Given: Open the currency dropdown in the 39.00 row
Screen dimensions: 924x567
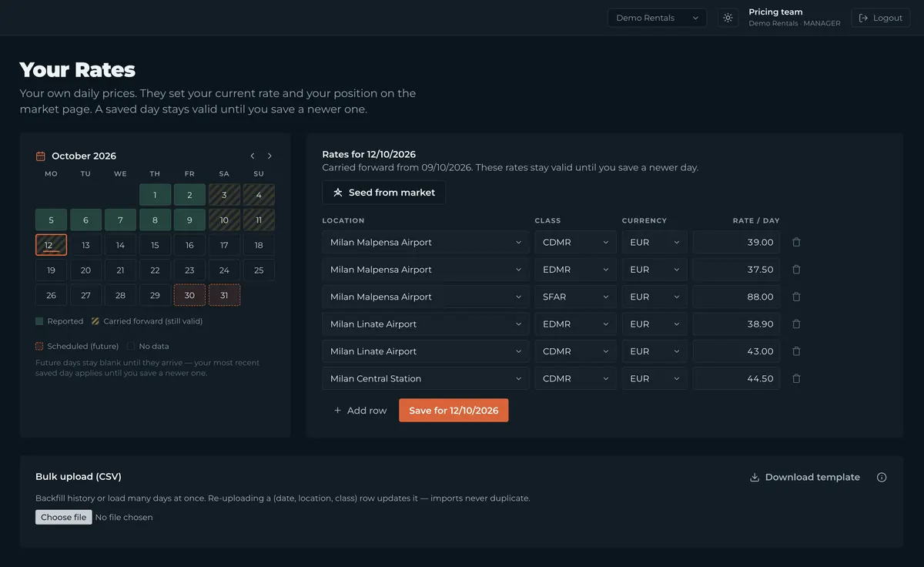Looking at the screenshot, I should coord(654,242).
